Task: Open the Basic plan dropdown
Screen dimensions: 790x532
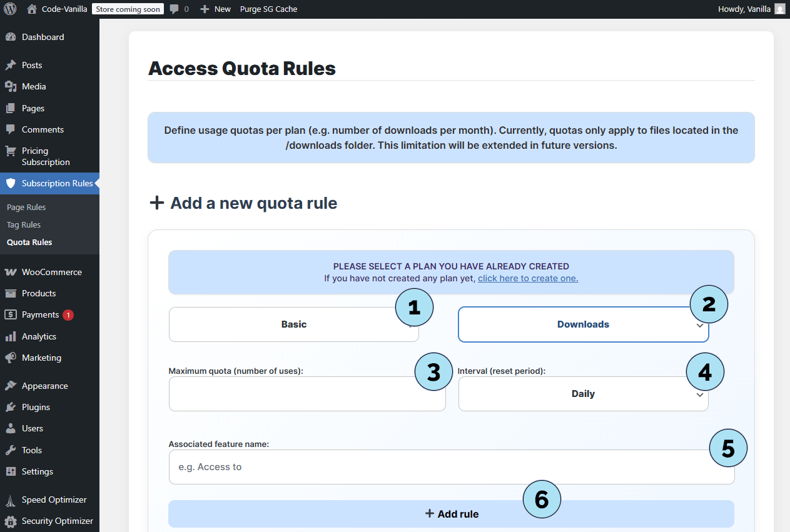Action: click(x=293, y=324)
